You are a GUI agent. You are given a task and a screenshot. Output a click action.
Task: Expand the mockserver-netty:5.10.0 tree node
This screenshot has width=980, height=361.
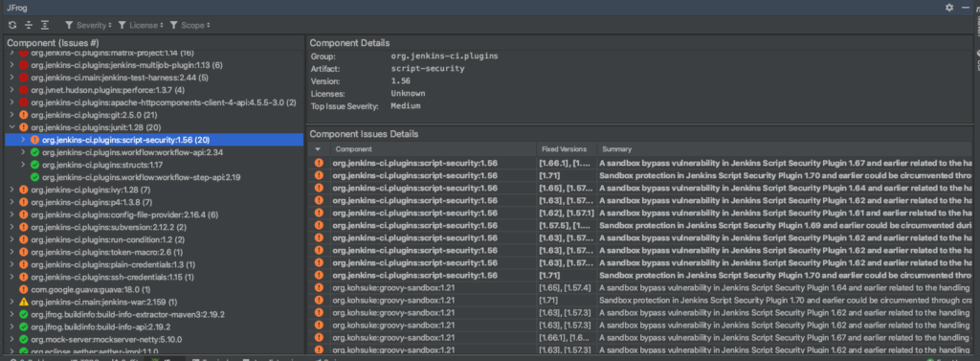click(x=11, y=339)
